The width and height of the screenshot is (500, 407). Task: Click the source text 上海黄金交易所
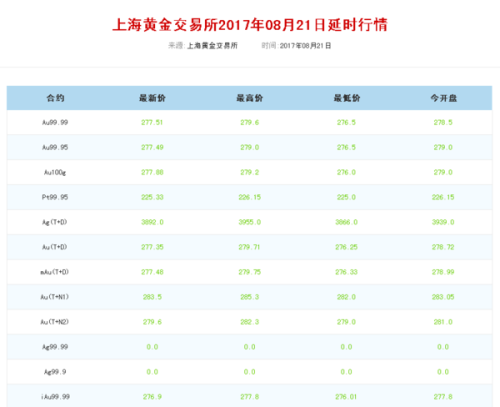pos(212,46)
